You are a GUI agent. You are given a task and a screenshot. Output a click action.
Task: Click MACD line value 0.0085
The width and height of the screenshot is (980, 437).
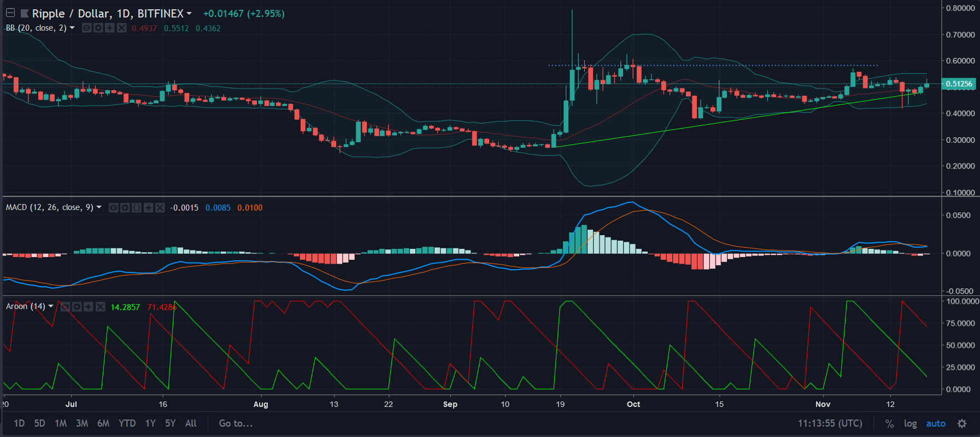[x=218, y=208]
